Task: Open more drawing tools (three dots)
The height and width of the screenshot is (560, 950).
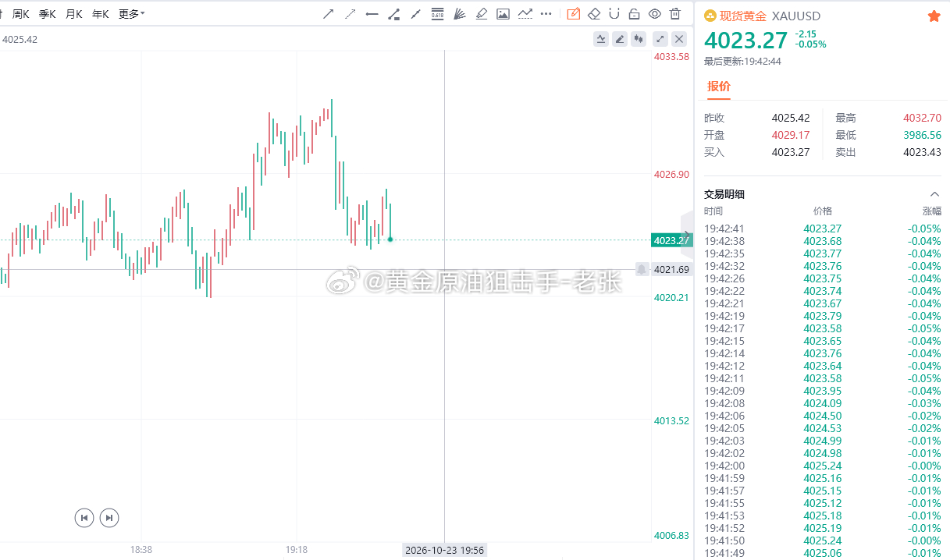Action: click(x=546, y=13)
